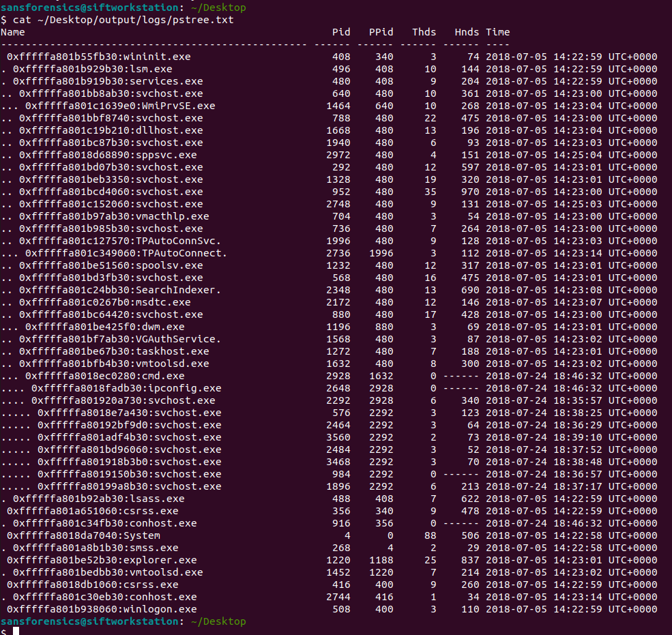Select svchost.exe at 0xfffffa801bc64420
This screenshot has height=635, width=672.
pyautogui.click(x=111, y=314)
